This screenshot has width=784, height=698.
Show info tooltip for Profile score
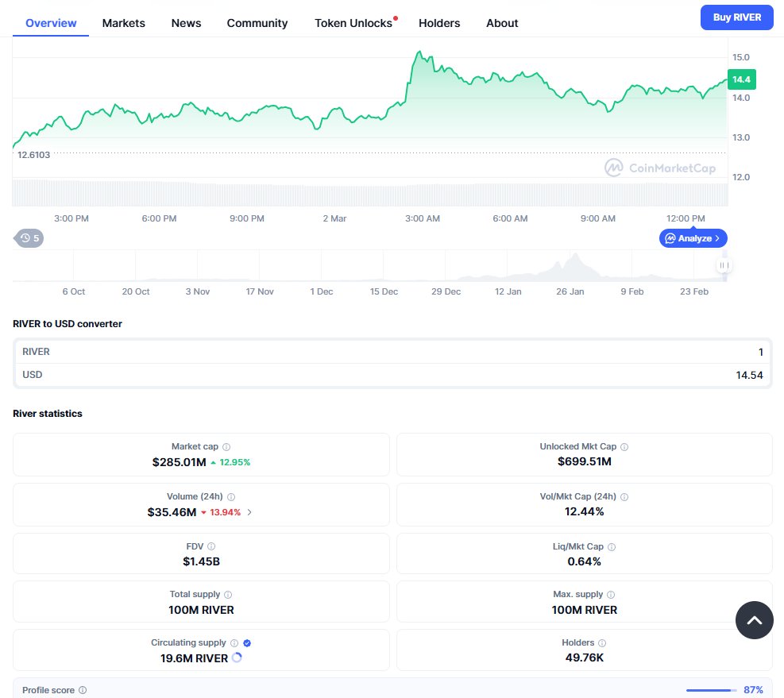[83, 690]
